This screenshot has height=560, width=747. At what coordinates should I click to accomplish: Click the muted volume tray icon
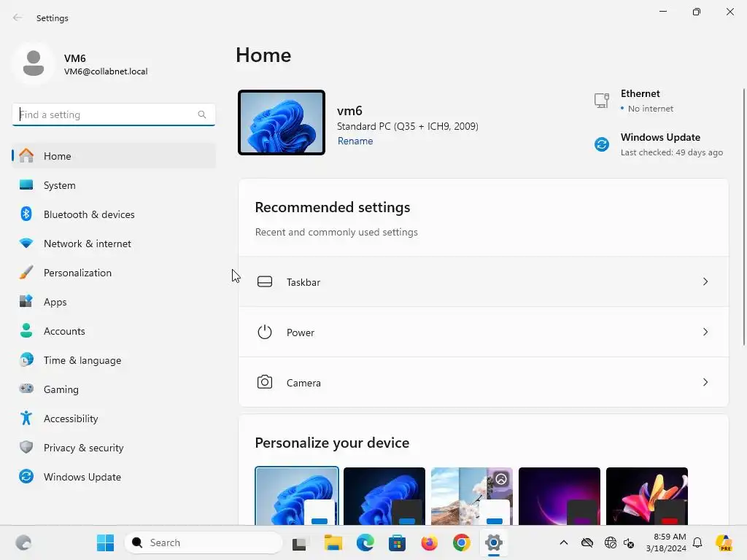pos(629,542)
